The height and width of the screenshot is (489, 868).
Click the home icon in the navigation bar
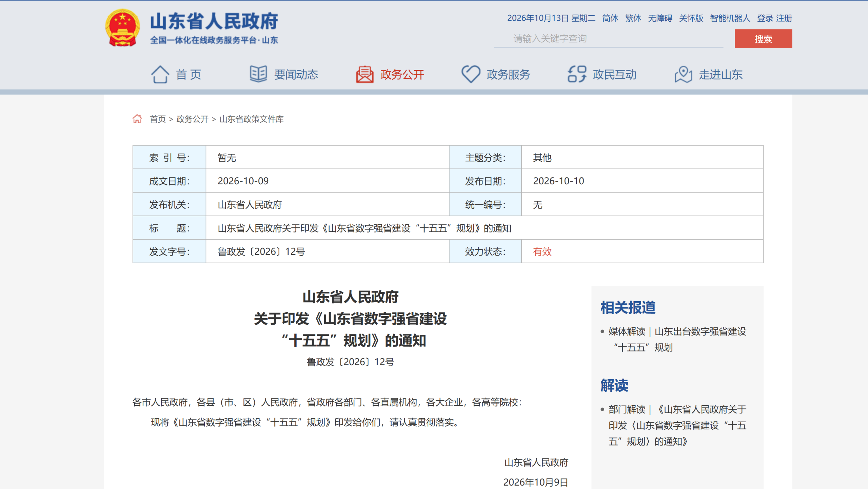(x=160, y=74)
